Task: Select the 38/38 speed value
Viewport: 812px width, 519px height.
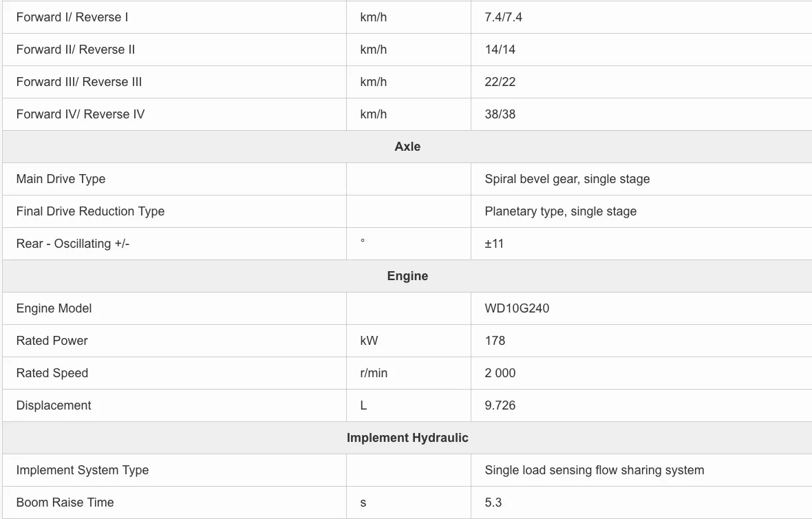Action: coord(500,114)
